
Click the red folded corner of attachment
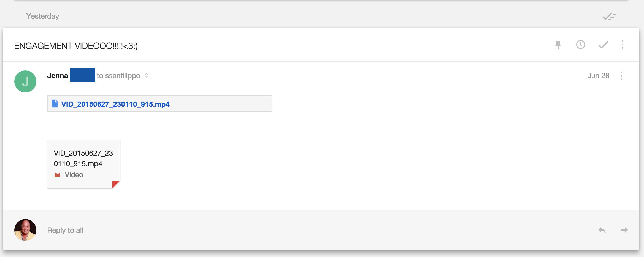point(116,184)
